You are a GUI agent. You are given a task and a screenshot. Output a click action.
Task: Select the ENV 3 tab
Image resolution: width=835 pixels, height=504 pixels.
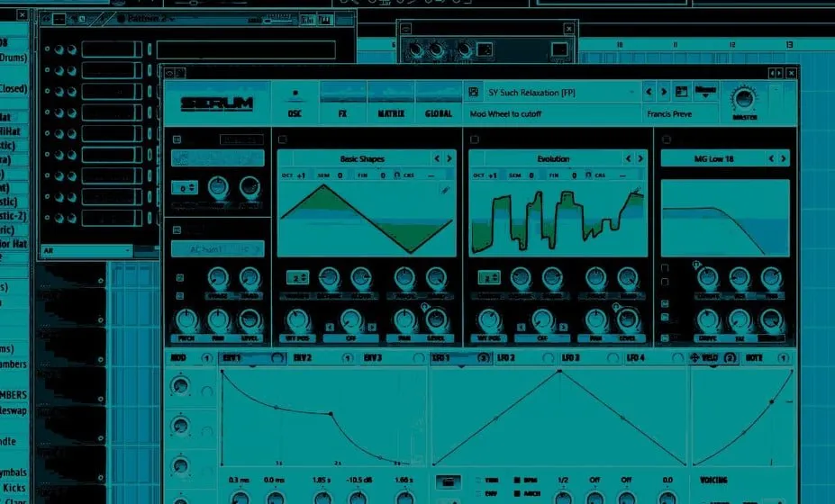pyautogui.click(x=393, y=358)
